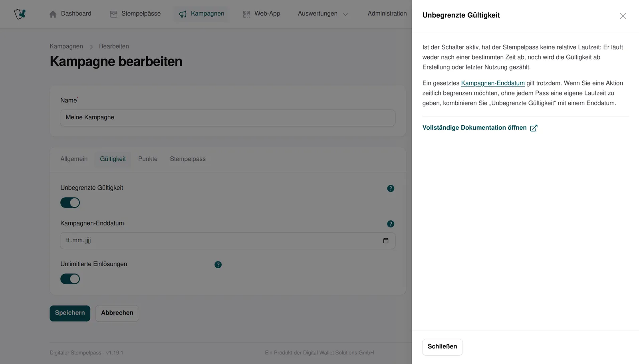Open the Stempelpass tab

click(188, 159)
